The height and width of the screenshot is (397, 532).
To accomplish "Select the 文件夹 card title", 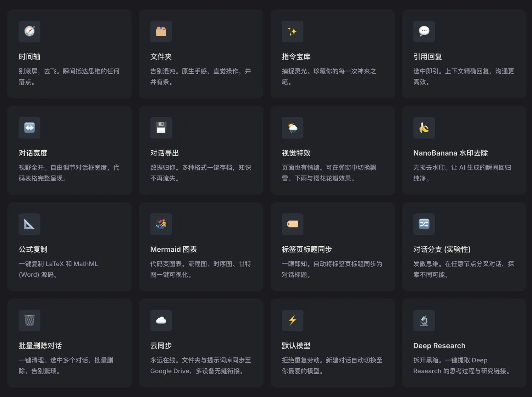I will (161, 57).
